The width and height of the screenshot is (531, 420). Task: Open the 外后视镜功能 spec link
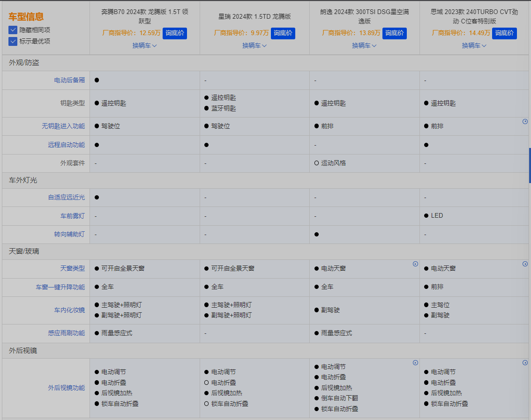67,388
